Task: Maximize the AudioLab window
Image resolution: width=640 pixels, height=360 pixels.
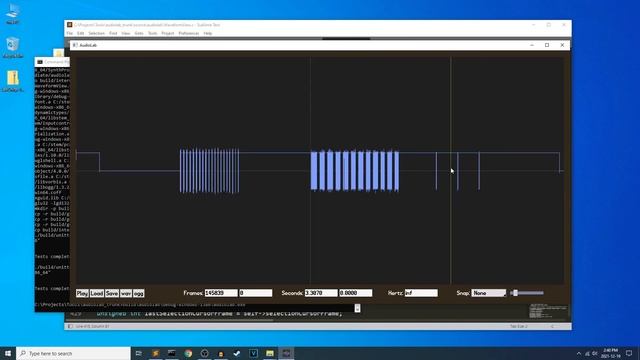Action: click(547, 45)
